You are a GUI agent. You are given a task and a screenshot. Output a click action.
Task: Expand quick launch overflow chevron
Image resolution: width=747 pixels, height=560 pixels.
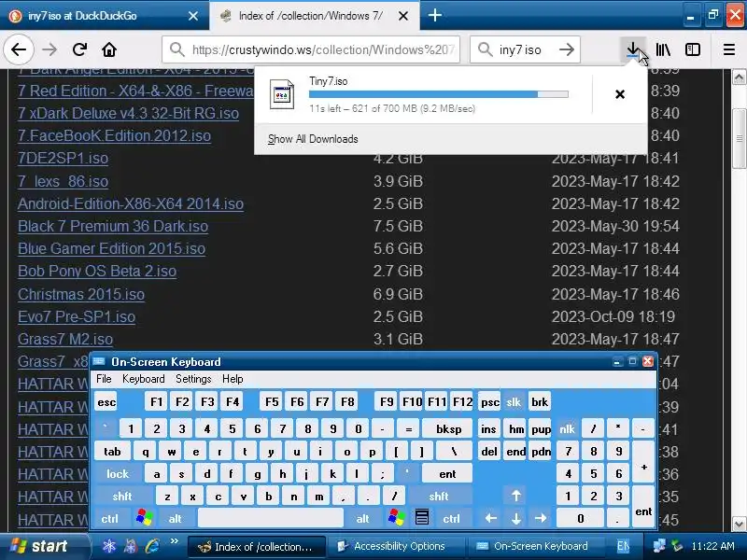point(174,541)
